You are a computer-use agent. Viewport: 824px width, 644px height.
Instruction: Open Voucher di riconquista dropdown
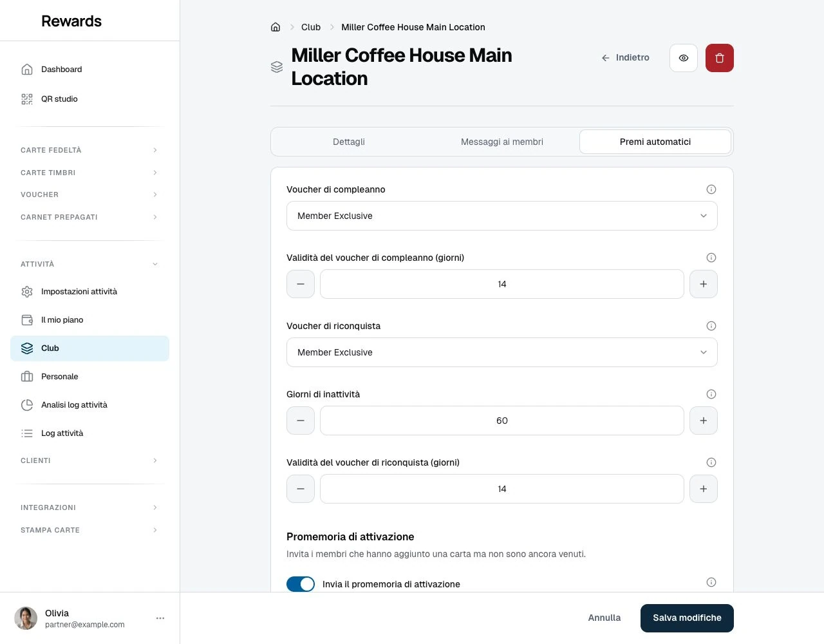point(502,352)
